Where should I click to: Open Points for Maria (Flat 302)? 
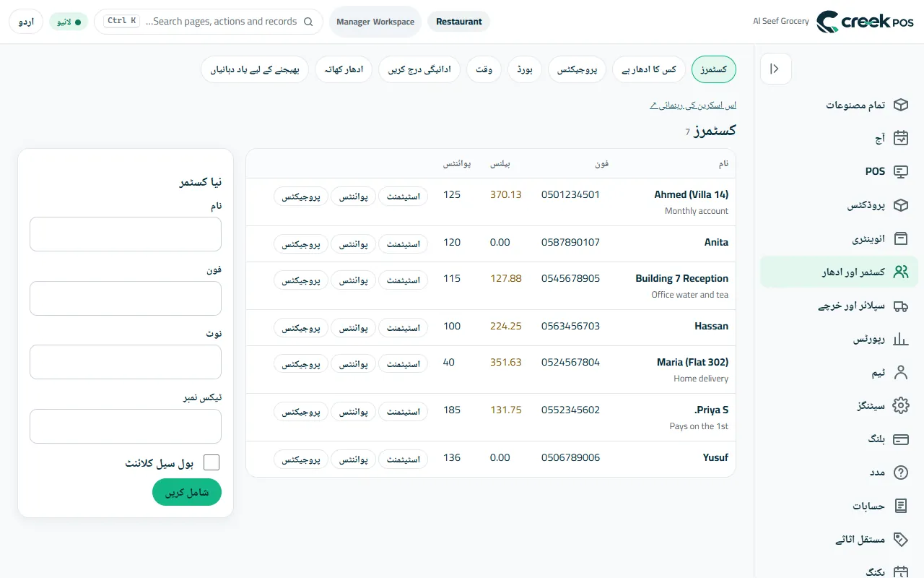[x=354, y=363]
